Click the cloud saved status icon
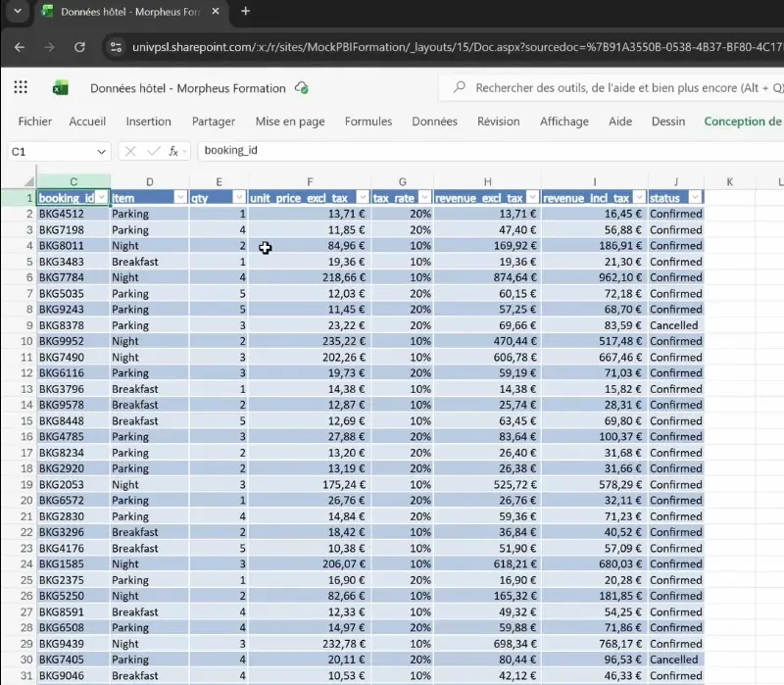Image resolution: width=784 pixels, height=685 pixels. 302,88
